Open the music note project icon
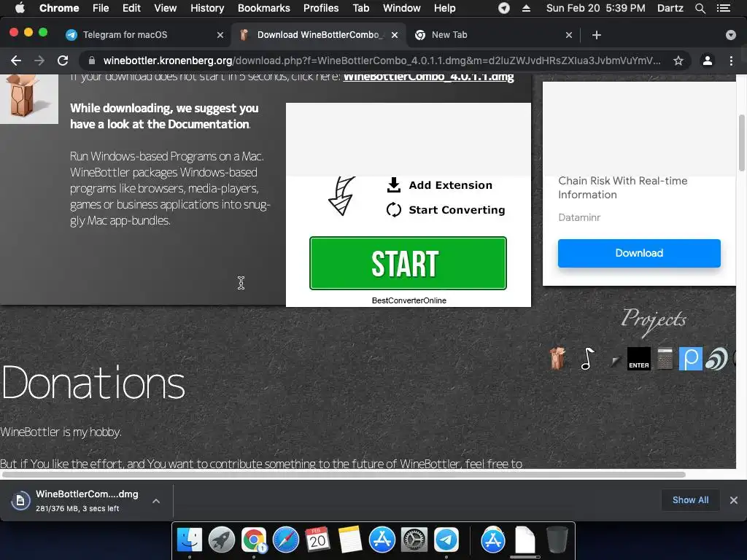 point(587,359)
